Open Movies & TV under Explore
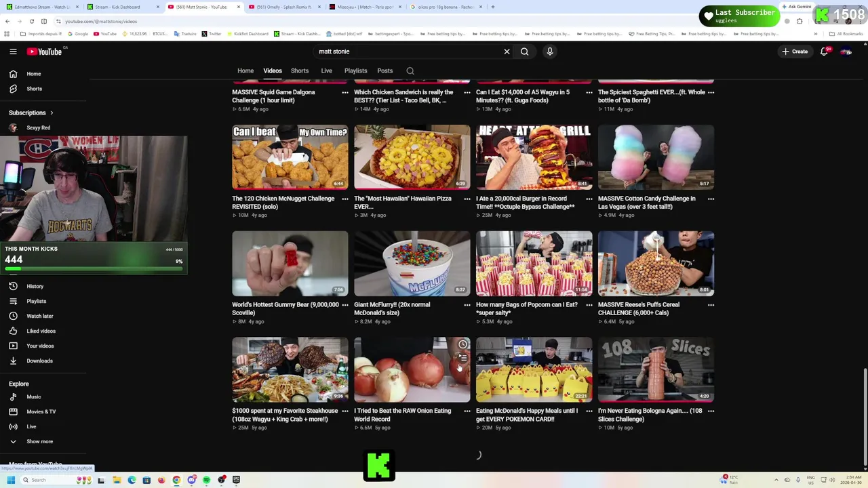The image size is (868, 488). (43, 411)
